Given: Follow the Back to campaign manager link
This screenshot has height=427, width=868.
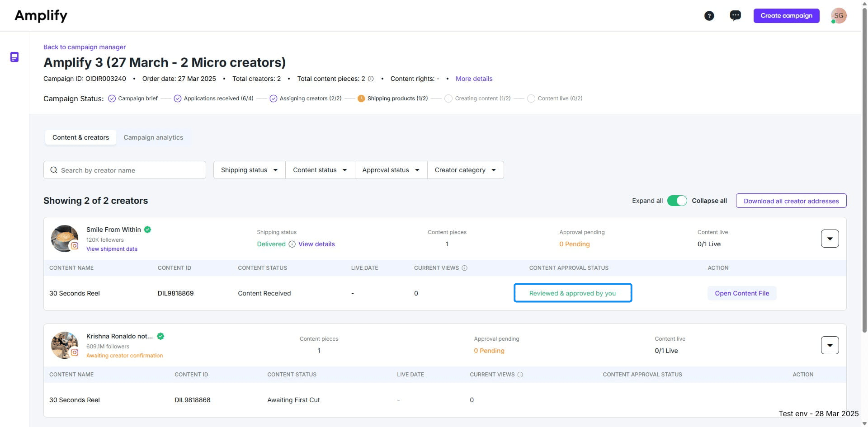Looking at the screenshot, I should [85, 47].
